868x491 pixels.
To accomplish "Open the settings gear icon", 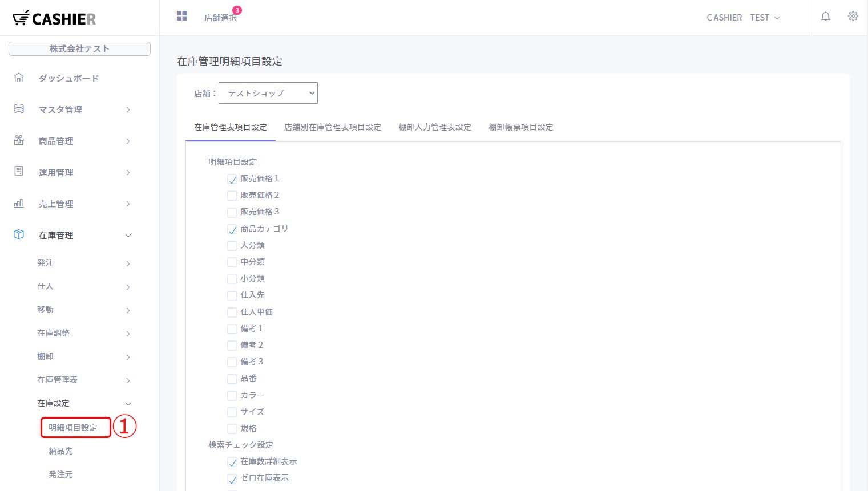I will click(853, 16).
